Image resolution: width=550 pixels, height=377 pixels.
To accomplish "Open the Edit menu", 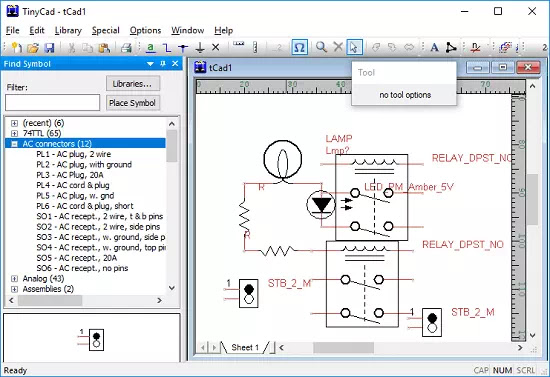I will click(37, 31).
